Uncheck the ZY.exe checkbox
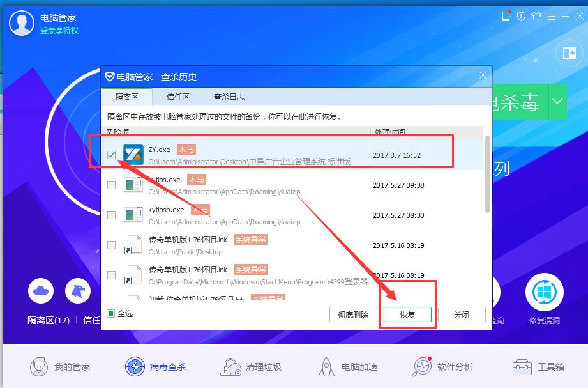The image size is (588, 388). [x=111, y=155]
